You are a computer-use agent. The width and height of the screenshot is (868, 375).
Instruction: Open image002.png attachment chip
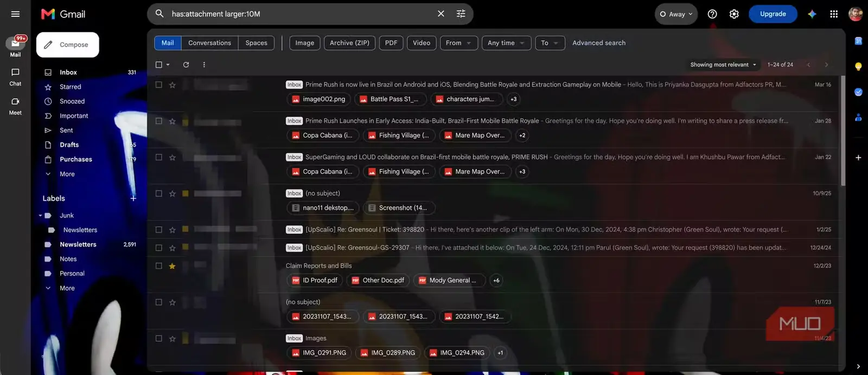pos(319,99)
